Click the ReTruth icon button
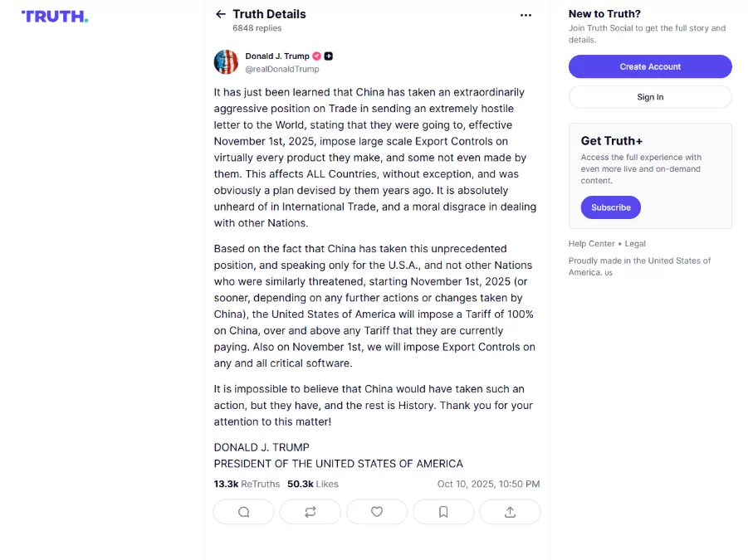 click(310, 512)
